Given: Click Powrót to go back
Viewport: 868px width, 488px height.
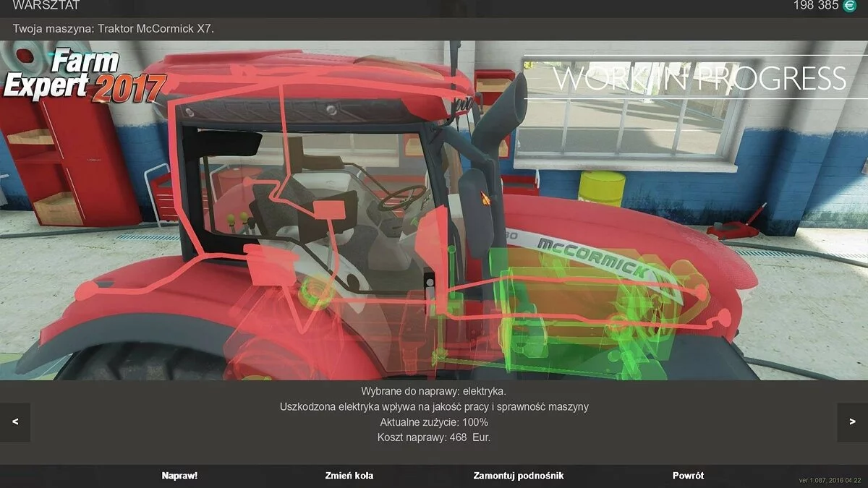Looking at the screenshot, I should [x=688, y=476].
